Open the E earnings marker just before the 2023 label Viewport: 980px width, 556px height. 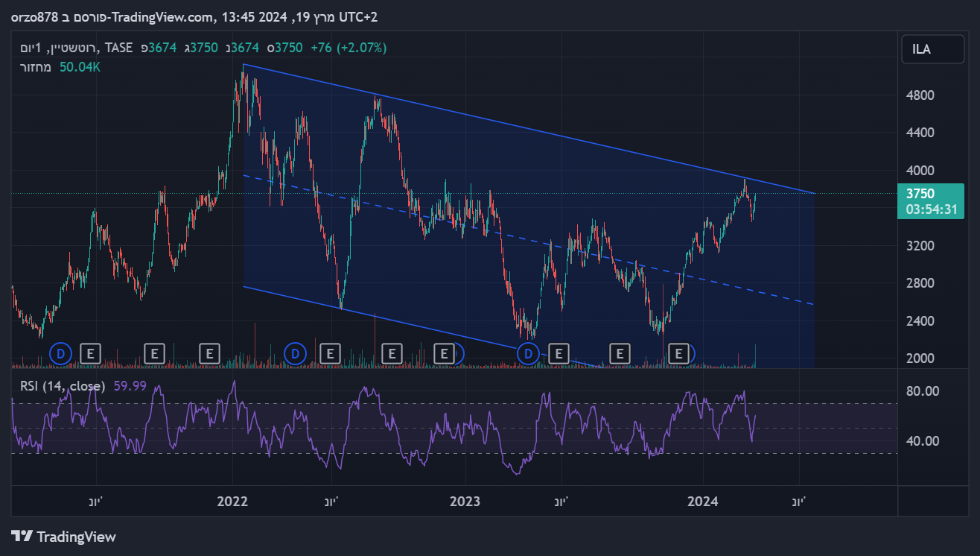[444, 353]
